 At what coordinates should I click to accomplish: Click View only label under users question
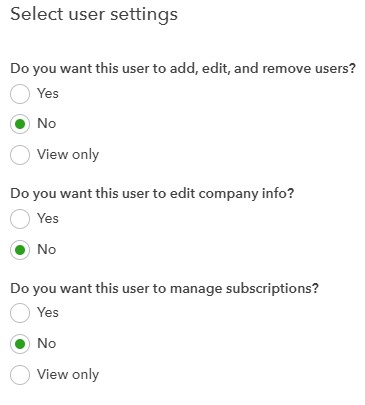coord(68,155)
